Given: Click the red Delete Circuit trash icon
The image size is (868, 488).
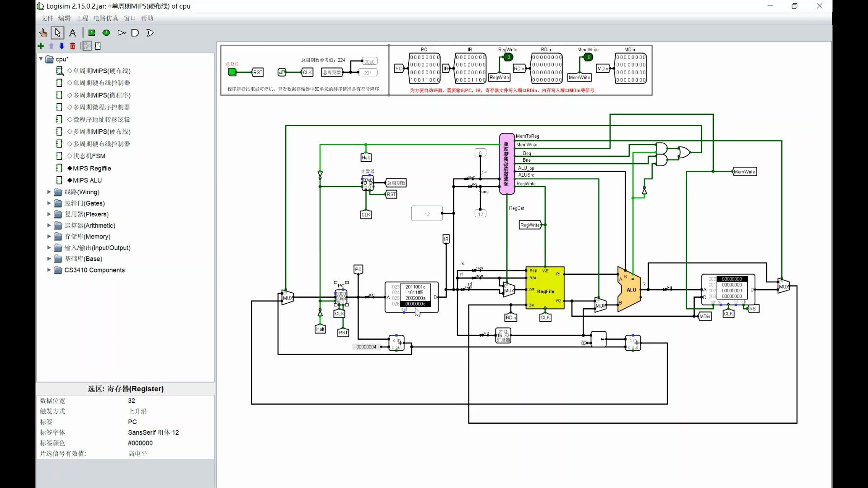Looking at the screenshot, I should (72, 46).
